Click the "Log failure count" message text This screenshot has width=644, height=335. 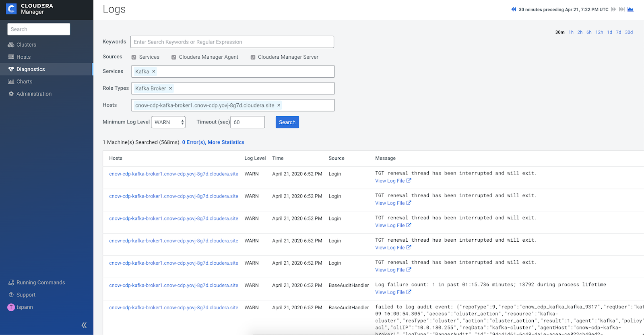click(491, 285)
